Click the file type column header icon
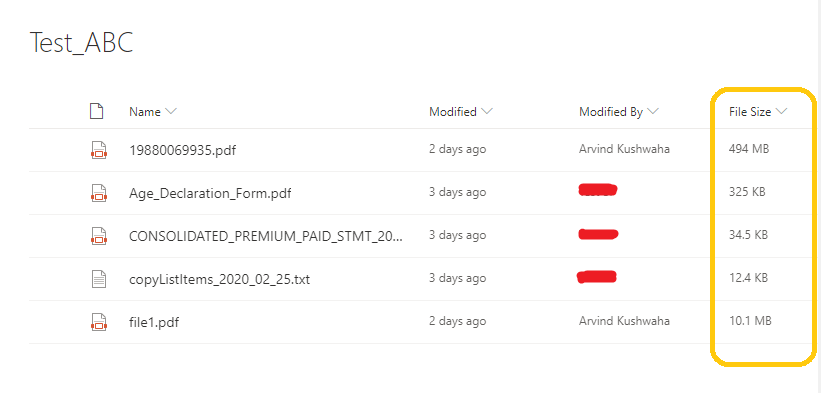This screenshot has height=393, width=821. click(96, 111)
